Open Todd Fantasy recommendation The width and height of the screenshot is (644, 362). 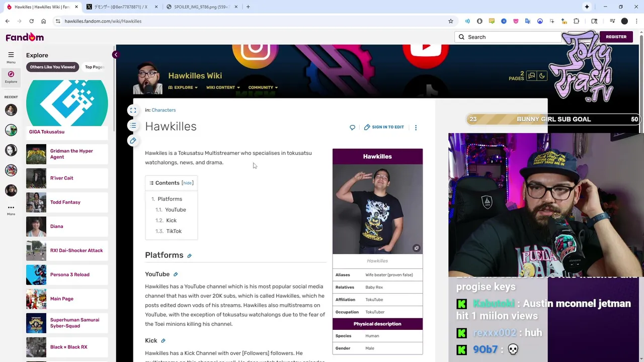click(67, 202)
